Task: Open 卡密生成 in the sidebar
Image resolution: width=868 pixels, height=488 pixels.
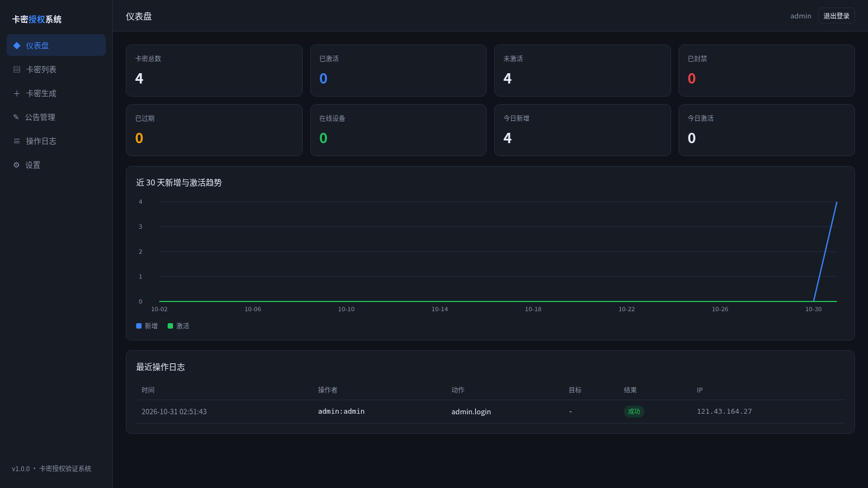Action: point(56,93)
